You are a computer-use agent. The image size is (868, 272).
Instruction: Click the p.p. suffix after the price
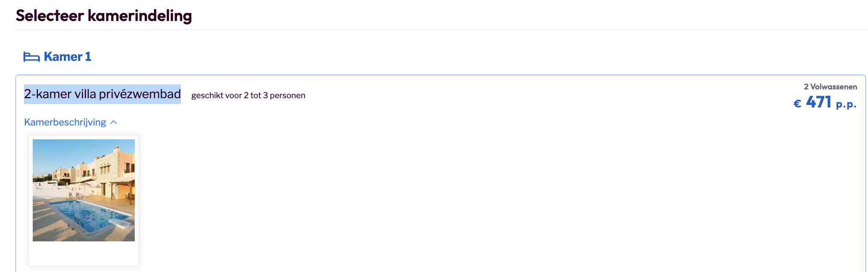846,104
